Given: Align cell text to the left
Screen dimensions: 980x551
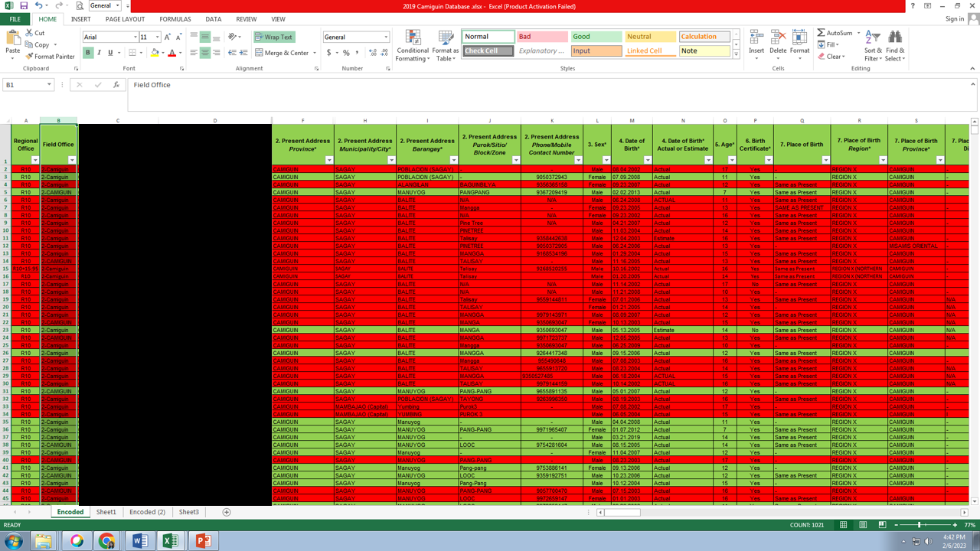Looking at the screenshot, I should click(194, 53).
